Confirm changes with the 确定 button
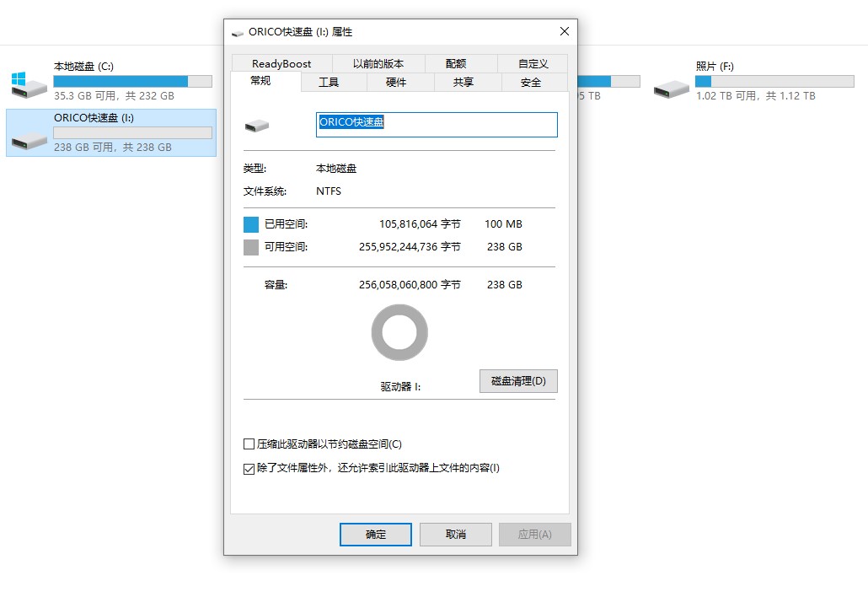The height and width of the screenshot is (597, 868). click(x=375, y=534)
